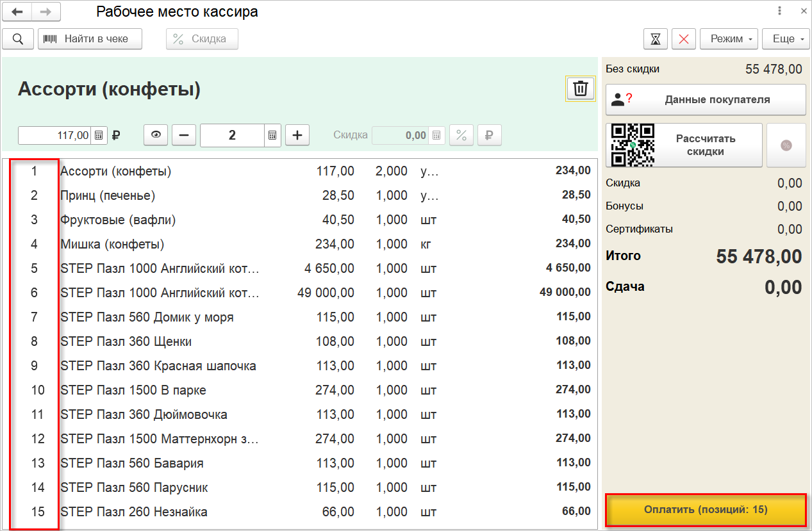Select row STEP Пазл 1500 В парке

click(x=300, y=390)
